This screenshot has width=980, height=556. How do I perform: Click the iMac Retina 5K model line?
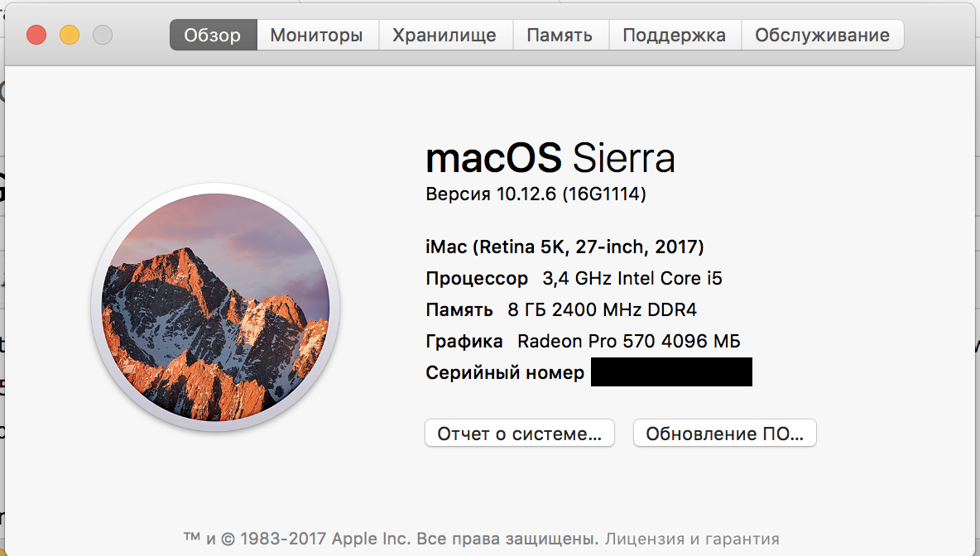click(564, 247)
